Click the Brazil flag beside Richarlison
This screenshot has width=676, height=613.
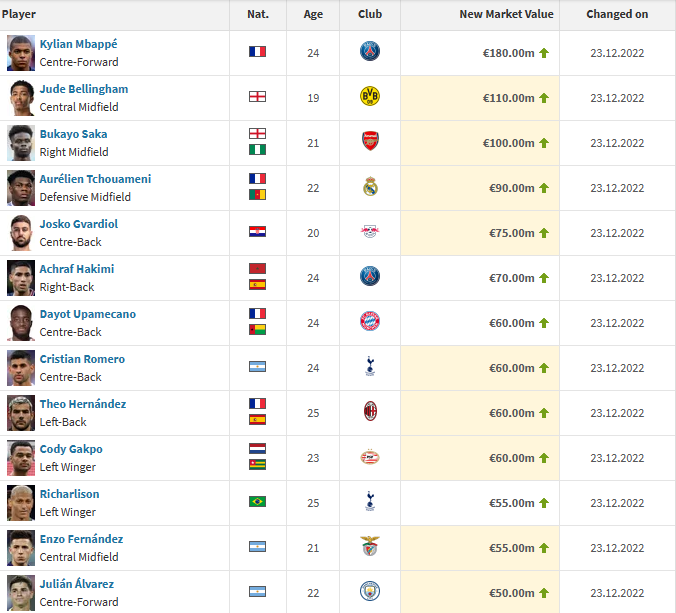pos(257,502)
